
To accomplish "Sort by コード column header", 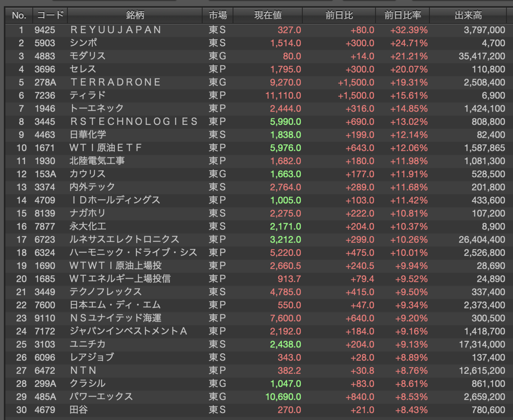I will (50, 15).
